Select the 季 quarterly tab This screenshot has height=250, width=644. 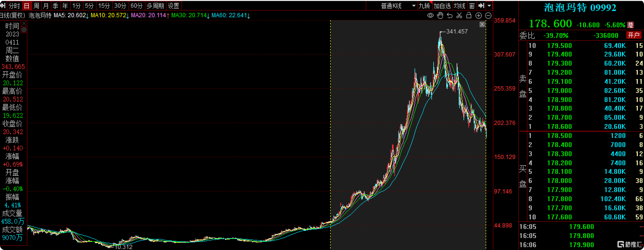tap(55, 6)
